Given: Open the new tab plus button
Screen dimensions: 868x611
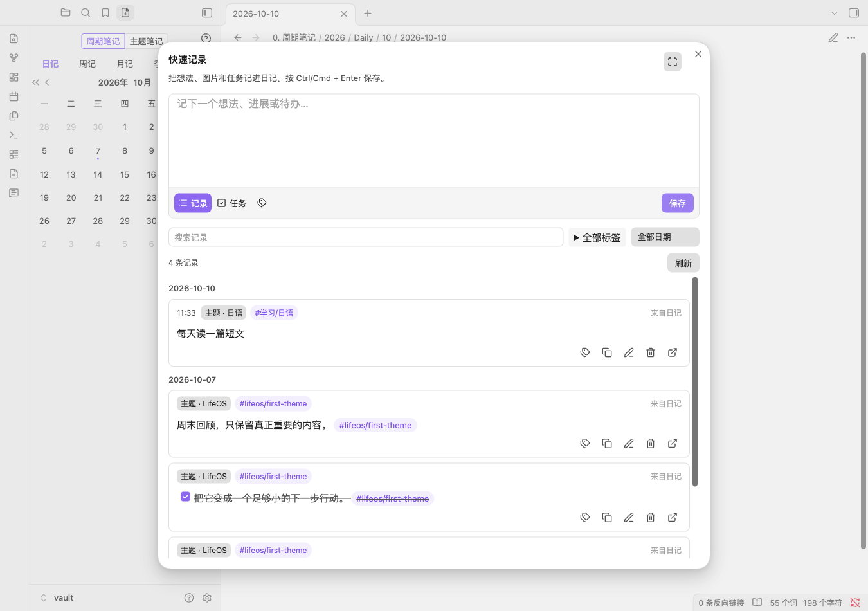Looking at the screenshot, I should 368,13.
